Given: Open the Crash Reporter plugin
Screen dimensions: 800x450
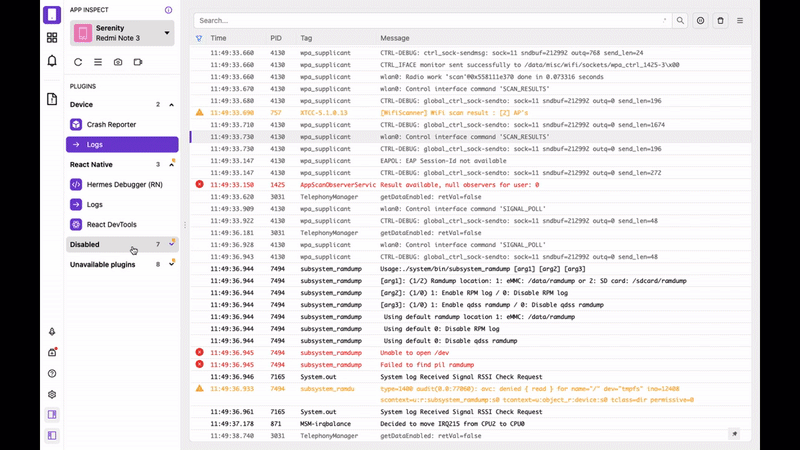Looking at the screenshot, I should tap(122, 124).
